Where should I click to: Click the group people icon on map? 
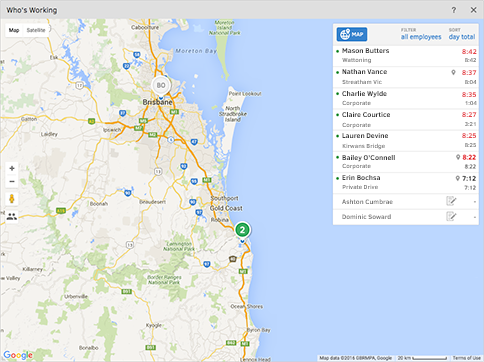point(12,217)
